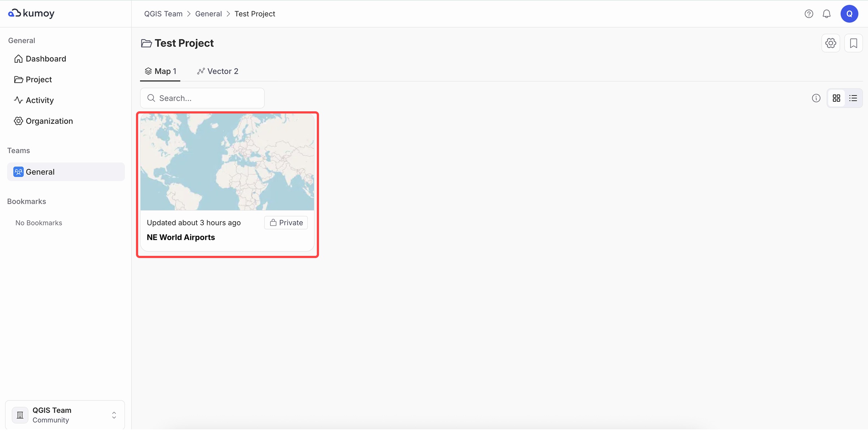
Task: Open the Dashboard from the sidebar
Action: point(46,59)
